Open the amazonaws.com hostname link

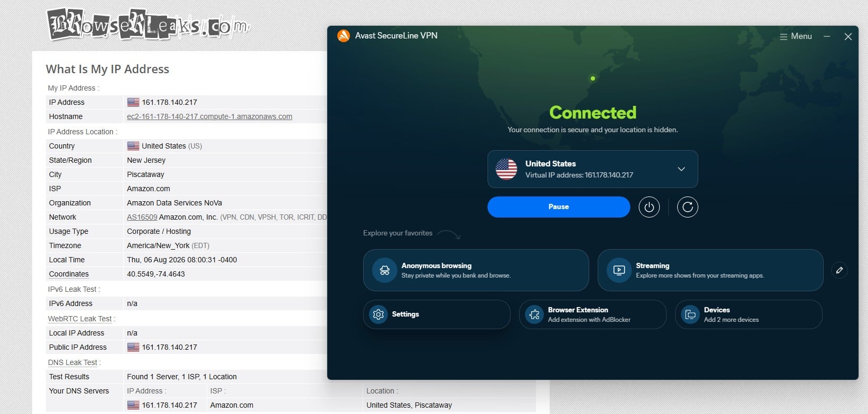tap(210, 116)
